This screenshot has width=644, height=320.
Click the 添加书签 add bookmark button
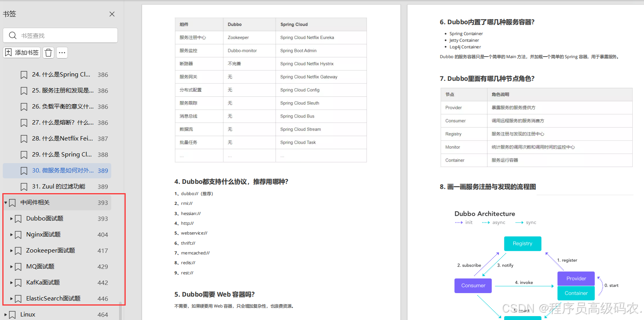pyautogui.click(x=22, y=53)
